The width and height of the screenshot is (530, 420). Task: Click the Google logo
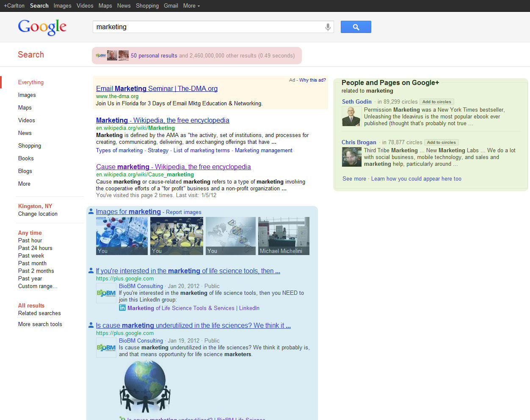click(42, 27)
